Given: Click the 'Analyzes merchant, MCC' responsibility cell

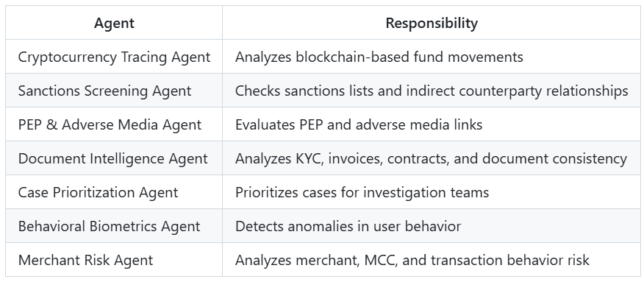Looking at the screenshot, I should click(x=432, y=260).
